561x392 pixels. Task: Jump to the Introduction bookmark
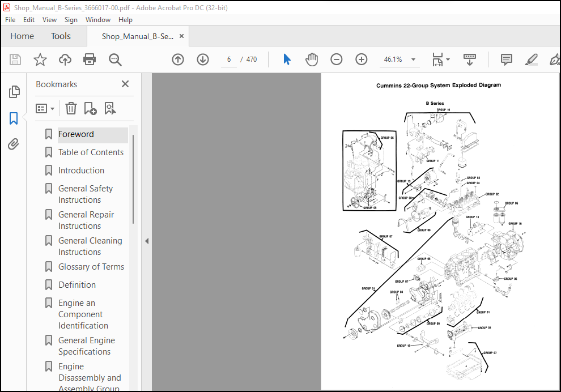pos(81,171)
